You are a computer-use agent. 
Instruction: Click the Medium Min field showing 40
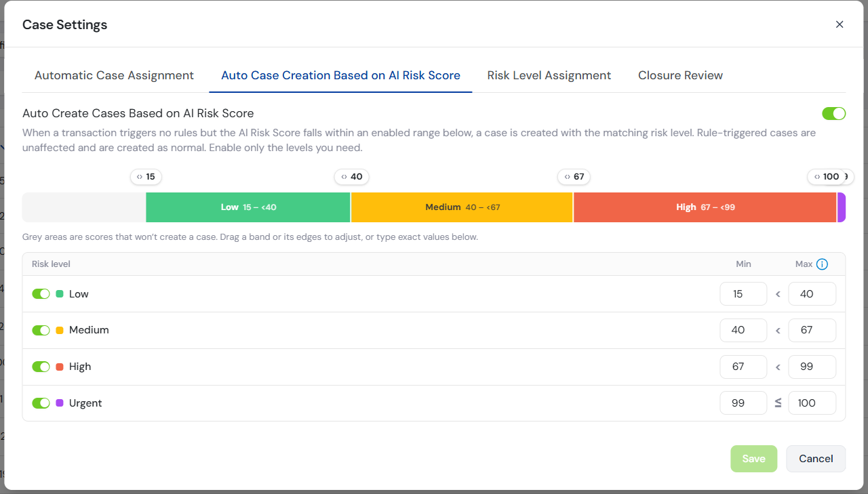point(743,330)
